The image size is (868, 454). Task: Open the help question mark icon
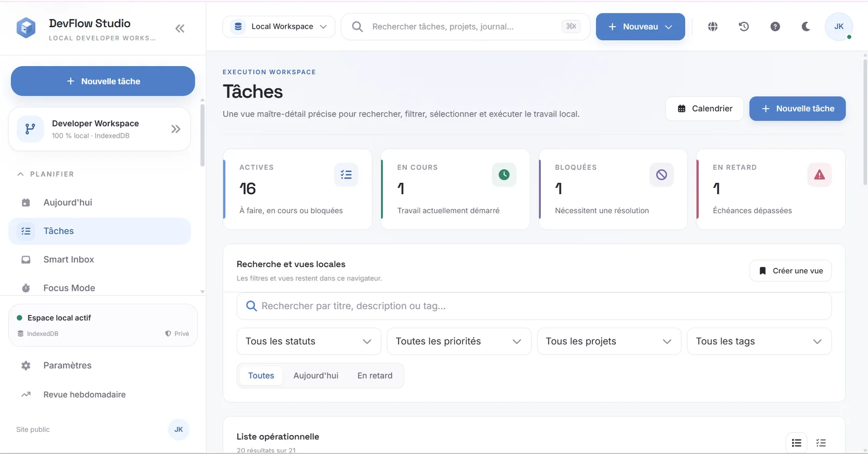tap(775, 27)
